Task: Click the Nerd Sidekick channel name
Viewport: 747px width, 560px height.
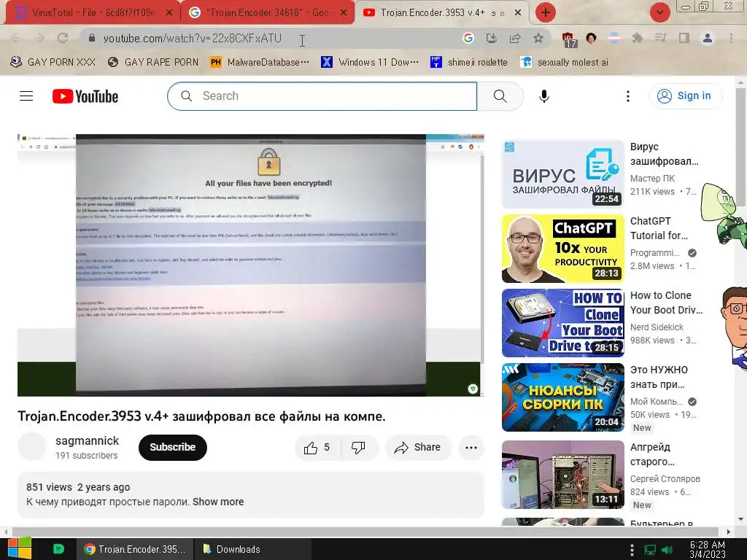Action: [x=657, y=327]
